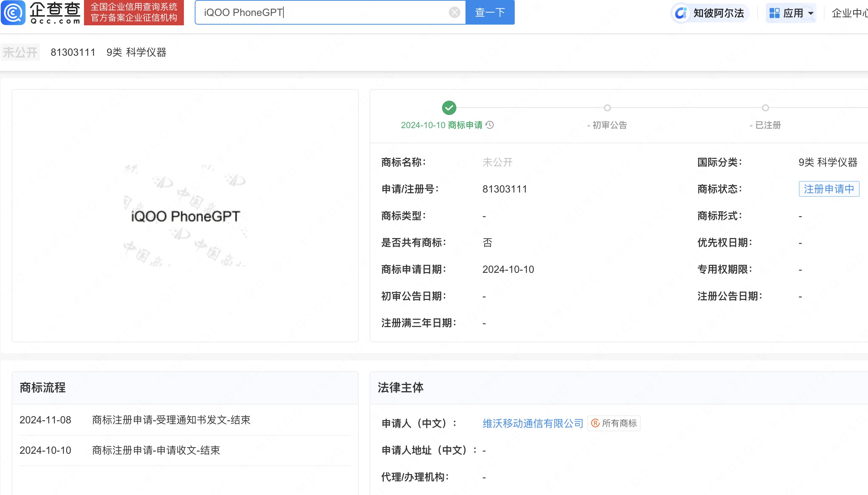
Task: Click the 商标名称 value 未公开
Action: tap(498, 162)
